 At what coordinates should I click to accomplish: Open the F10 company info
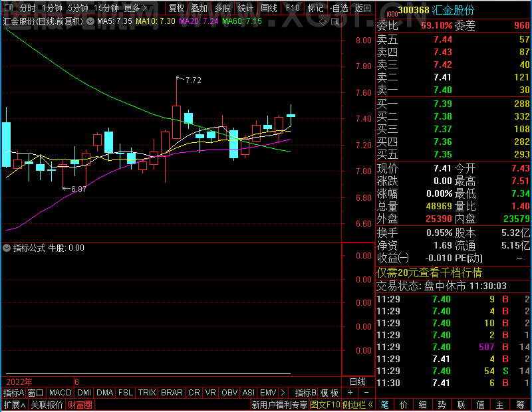pyautogui.click(x=293, y=8)
